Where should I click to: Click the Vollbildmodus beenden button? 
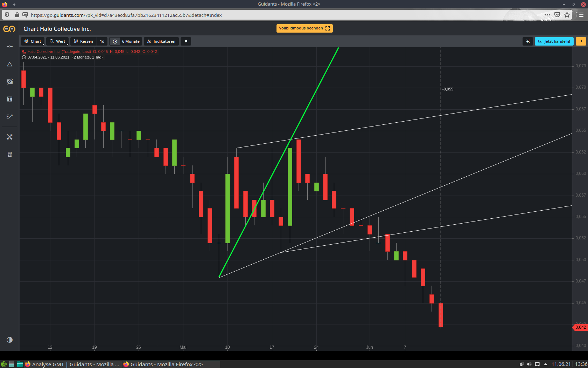point(304,28)
